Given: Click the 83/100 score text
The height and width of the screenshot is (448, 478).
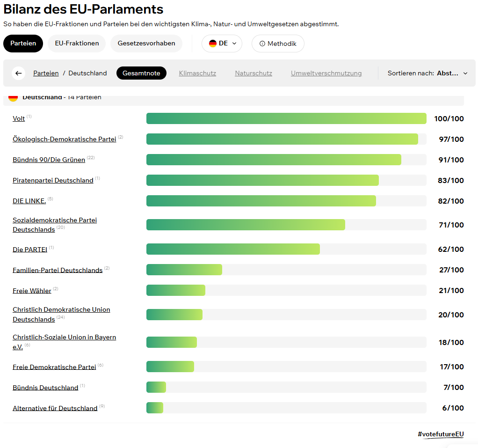Looking at the screenshot, I should 451,180.
